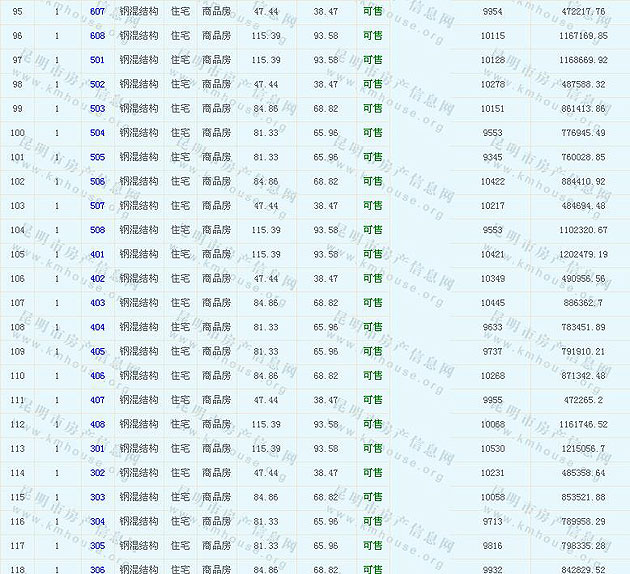This screenshot has width=630, height=574.
Task: Open room 505 link
Action: click(x=97, y=157)
